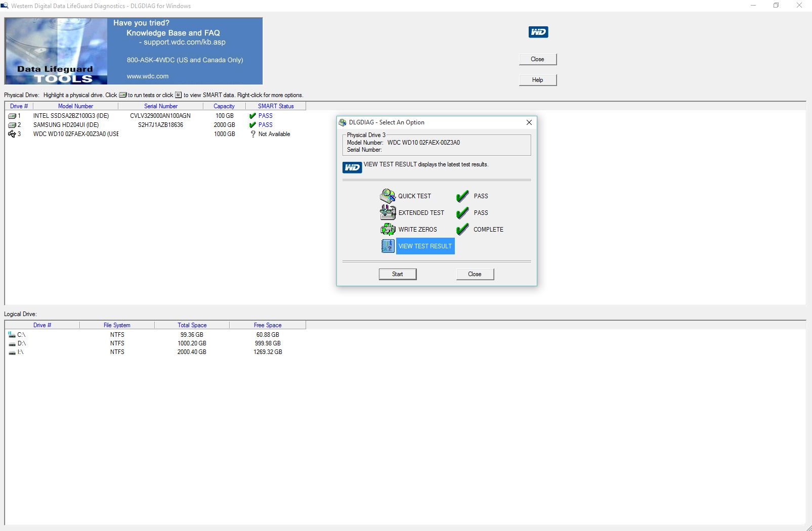Click the 1000.20 GB total space cell
This screenshot has height=531, width=812.
[x=192, y=343]
